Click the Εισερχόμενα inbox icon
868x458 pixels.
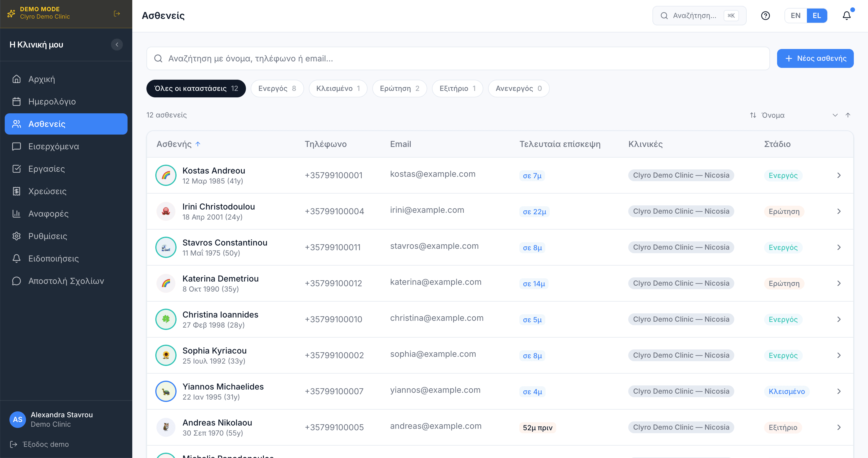point(17,146)
